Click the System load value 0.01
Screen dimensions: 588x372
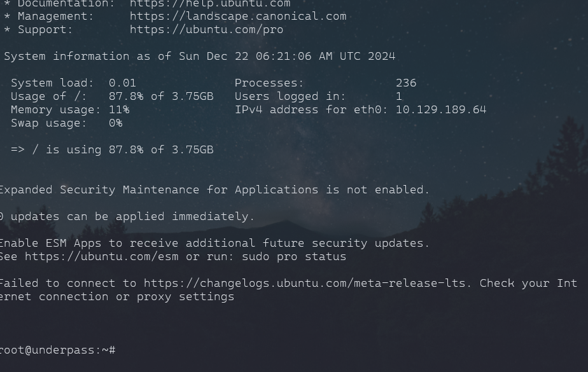(122, 83)
